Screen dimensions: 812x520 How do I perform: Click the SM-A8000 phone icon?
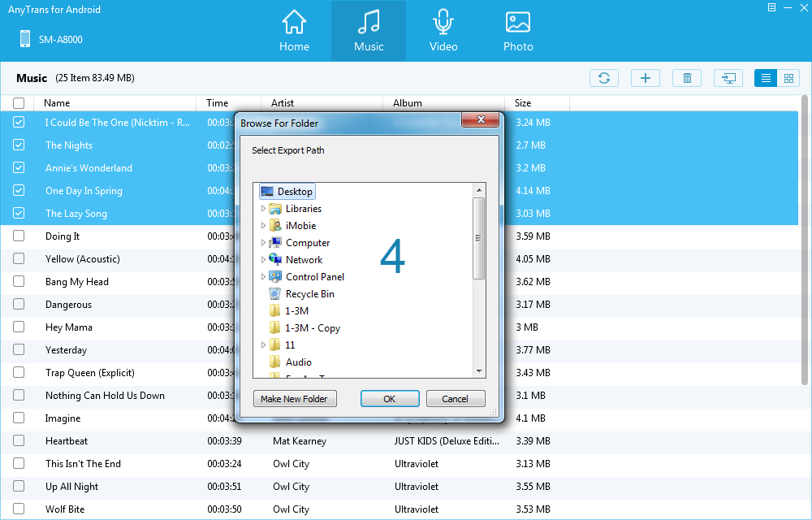(25, 39)
